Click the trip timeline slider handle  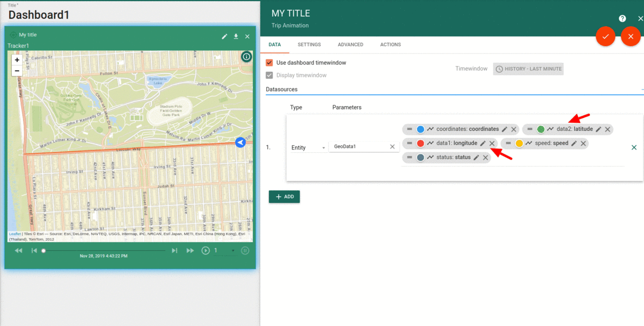coord(44,250)
